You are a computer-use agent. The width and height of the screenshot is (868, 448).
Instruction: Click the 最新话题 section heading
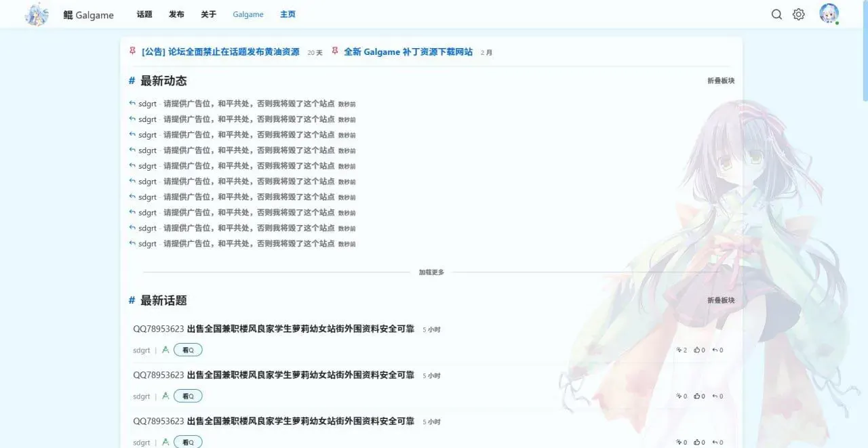pos(163,300)
